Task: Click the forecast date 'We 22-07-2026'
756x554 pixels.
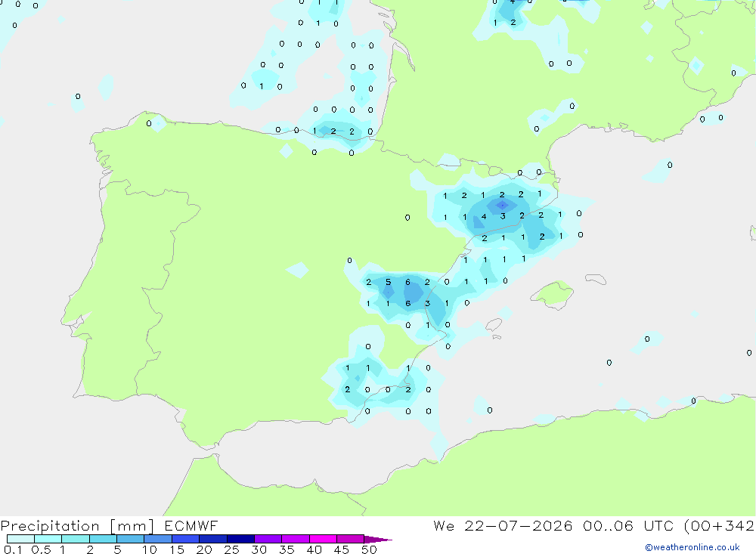Action: tap(503, 525)
